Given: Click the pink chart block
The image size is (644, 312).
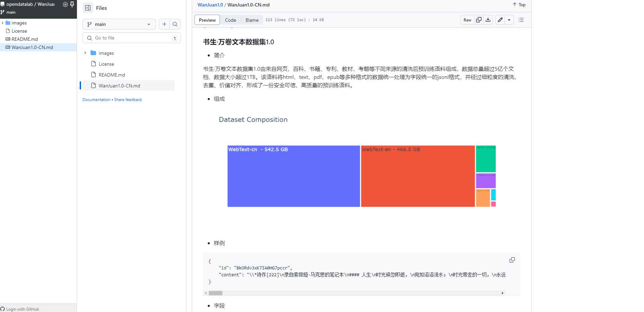Looking at the screenshot, I should pyautogui.click(x=493, y=204).
